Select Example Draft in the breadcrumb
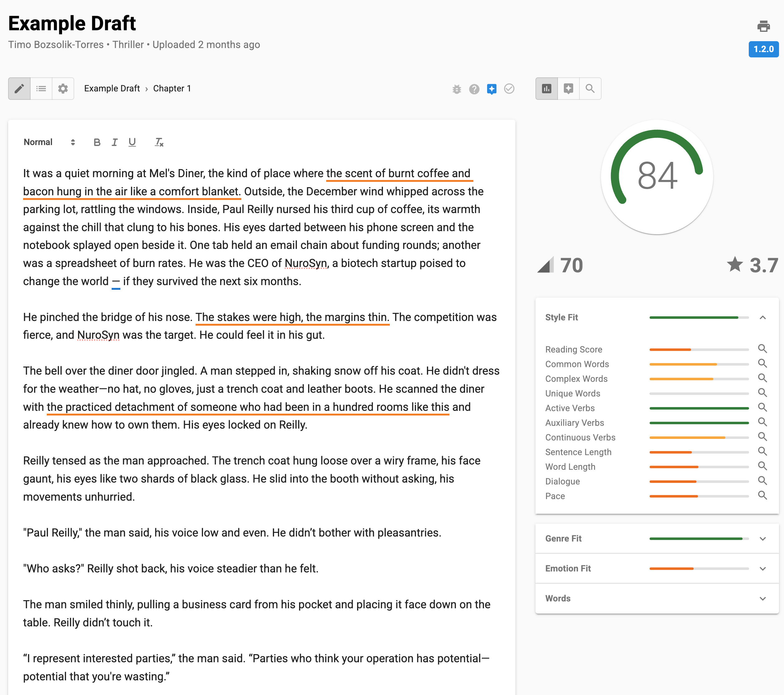784x695 pixels. click(x=112, y=88)
